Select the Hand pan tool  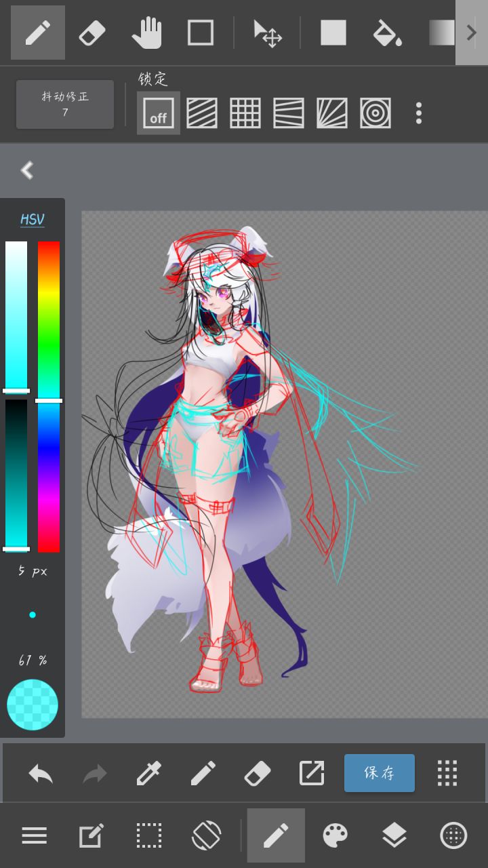(146, 33)
